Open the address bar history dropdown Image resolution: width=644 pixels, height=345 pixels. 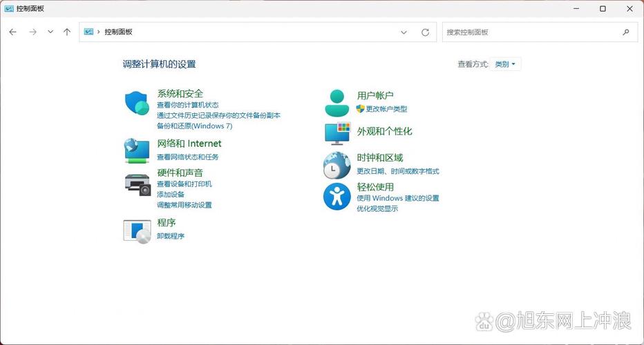404,32
